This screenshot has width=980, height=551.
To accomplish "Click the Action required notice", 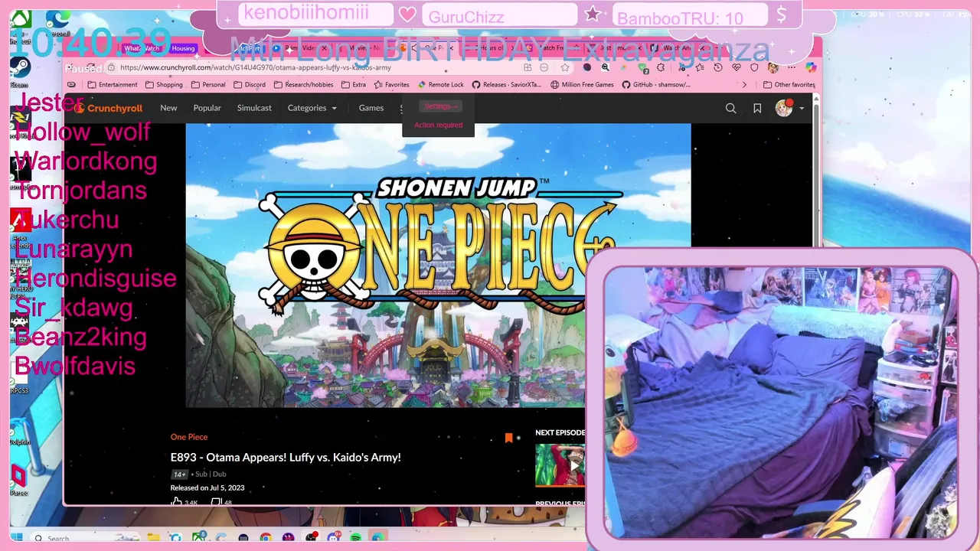I will coord(438,125).
